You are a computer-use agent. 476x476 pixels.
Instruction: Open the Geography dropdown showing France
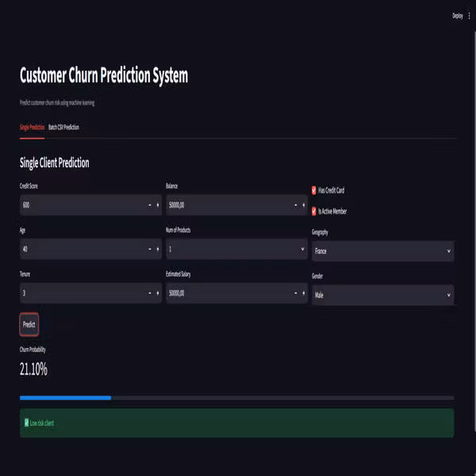tap(383, 251)
